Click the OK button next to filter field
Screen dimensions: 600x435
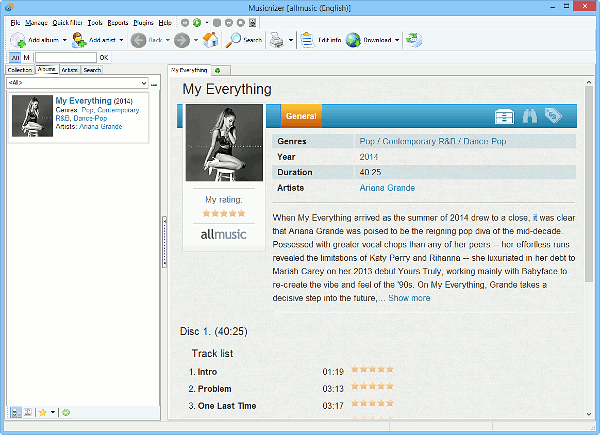tap(104, 58)
